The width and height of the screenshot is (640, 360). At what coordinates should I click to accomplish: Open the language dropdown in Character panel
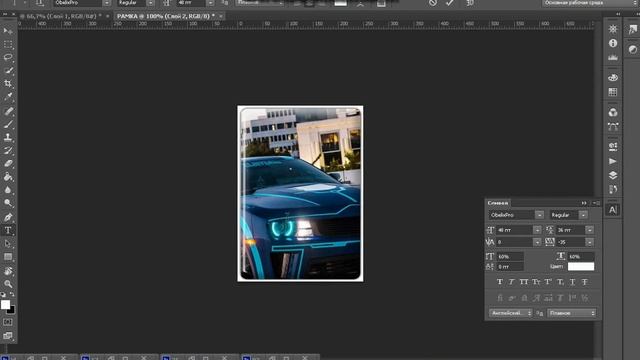(511, 313)
